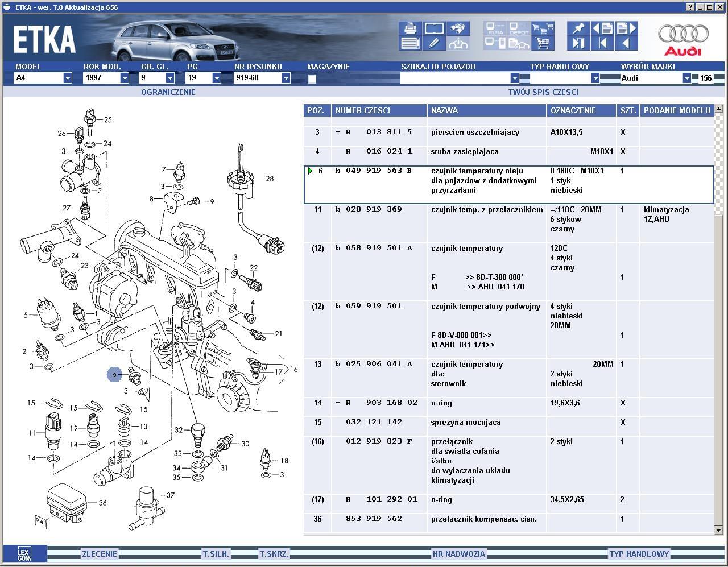728x567 pixels.
Task: Select part number '012 919 823 F'
Action: (379, 441)
